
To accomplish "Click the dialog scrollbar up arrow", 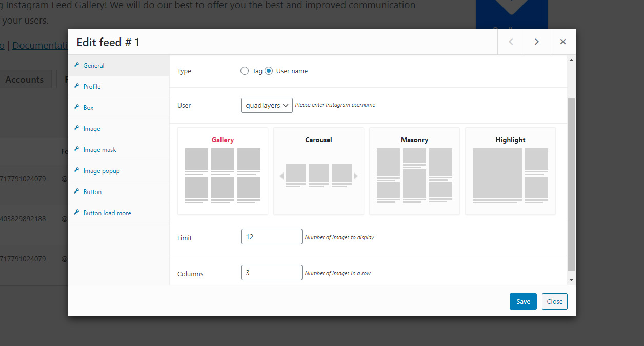I will [572, 60].
